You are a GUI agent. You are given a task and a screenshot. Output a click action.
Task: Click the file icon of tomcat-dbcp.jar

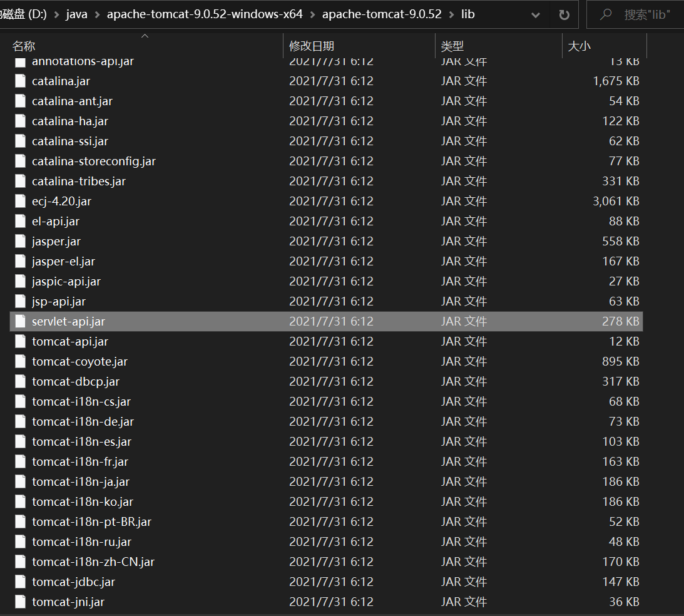(x=20, y=382)
